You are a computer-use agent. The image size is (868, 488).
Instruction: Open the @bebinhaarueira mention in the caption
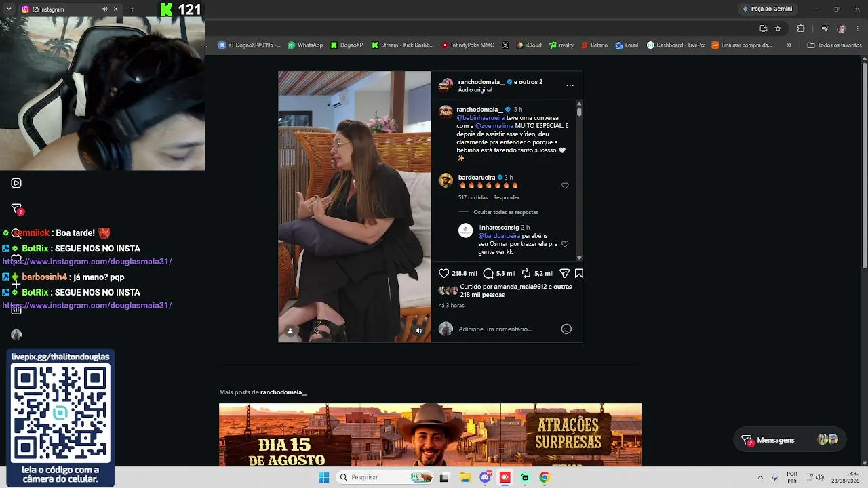(x=481, y=118)
